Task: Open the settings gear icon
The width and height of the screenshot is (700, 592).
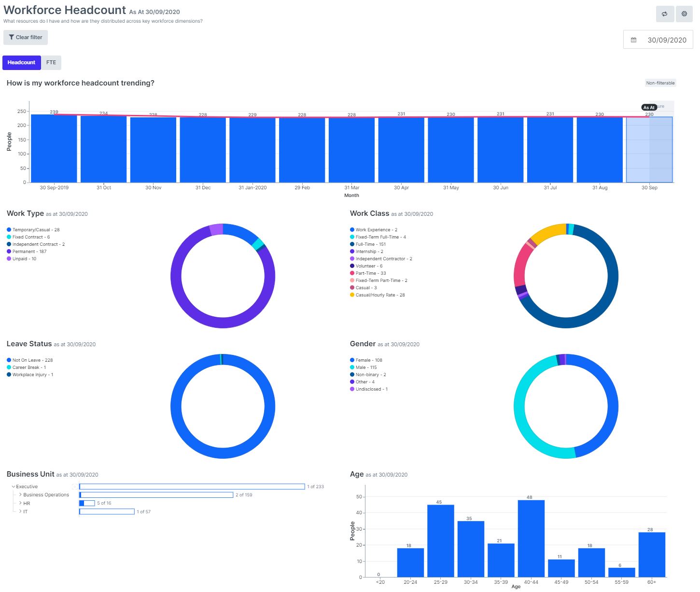Action: [684, 14]
